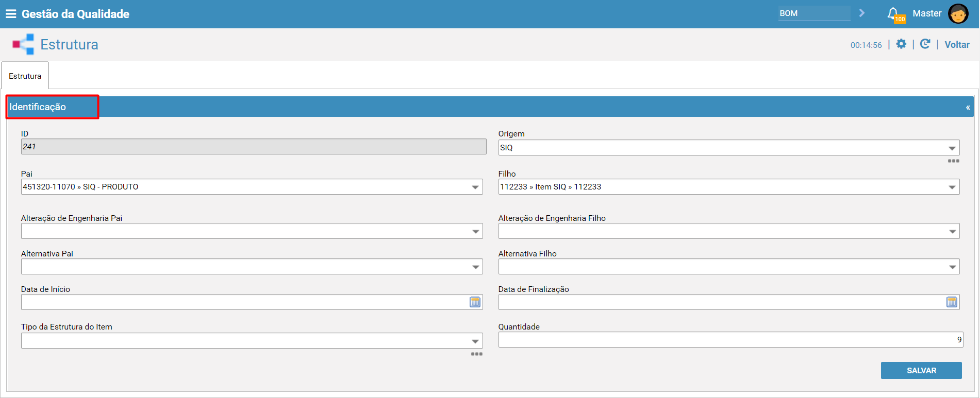Click the Gestão da Qualidade title
Image resolution: width=980 pixels, height=398 pixels.
tap(75, 14)
